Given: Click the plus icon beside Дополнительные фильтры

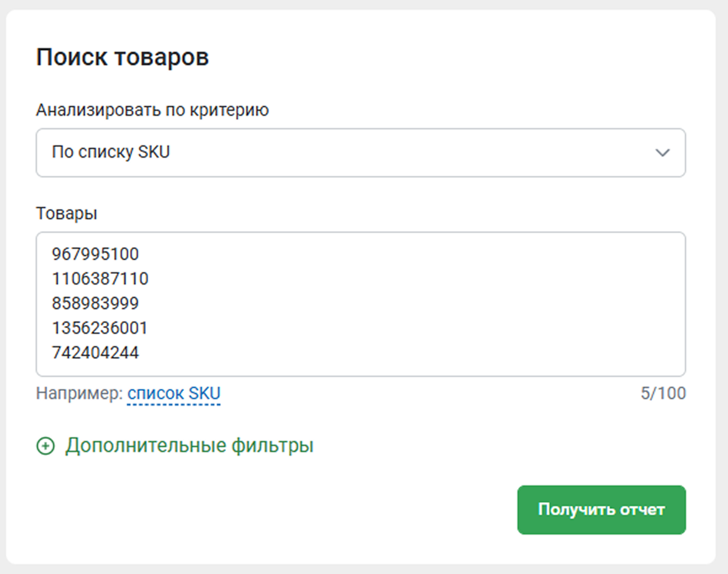Looking at the screenshot, I should (x=46, y=446).
